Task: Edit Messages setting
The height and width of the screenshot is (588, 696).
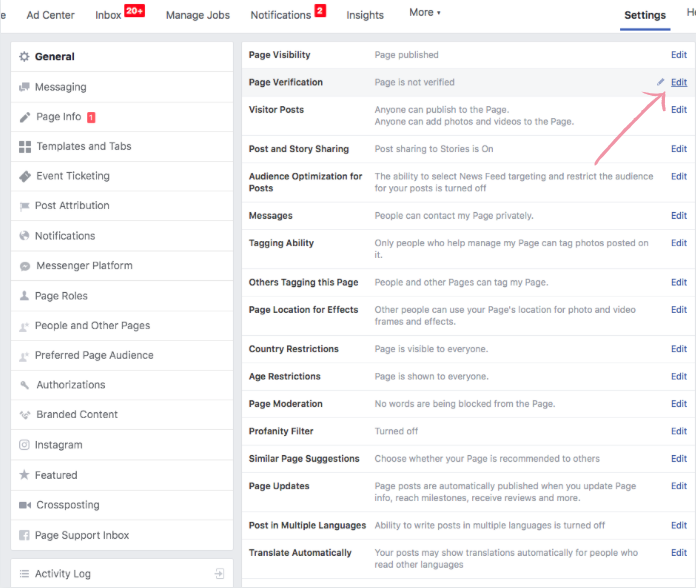Action: click(679, 215)
